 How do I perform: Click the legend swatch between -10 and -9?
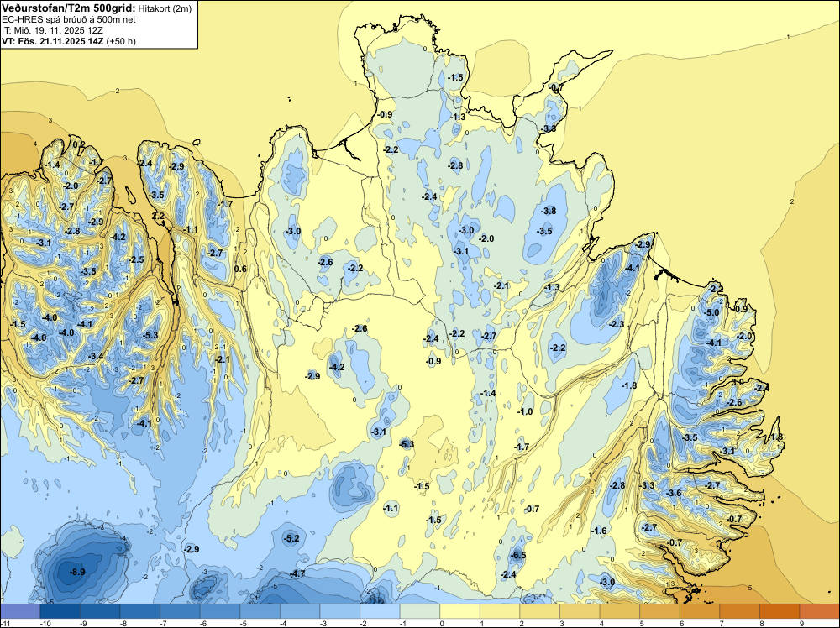pos(60,611)
